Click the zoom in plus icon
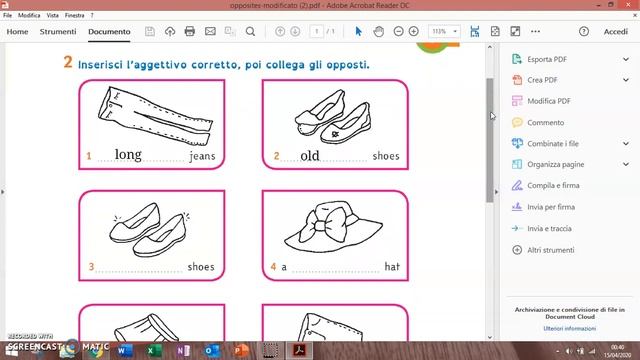The width and height of the screenshot is (640, 360). coord(413,31)
